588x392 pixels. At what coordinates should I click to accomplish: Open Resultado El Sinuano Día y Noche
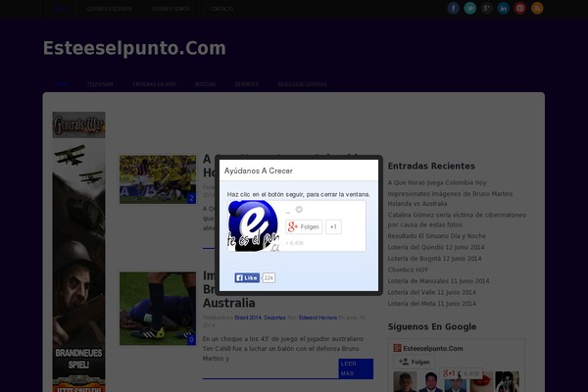tap(437, 236)
